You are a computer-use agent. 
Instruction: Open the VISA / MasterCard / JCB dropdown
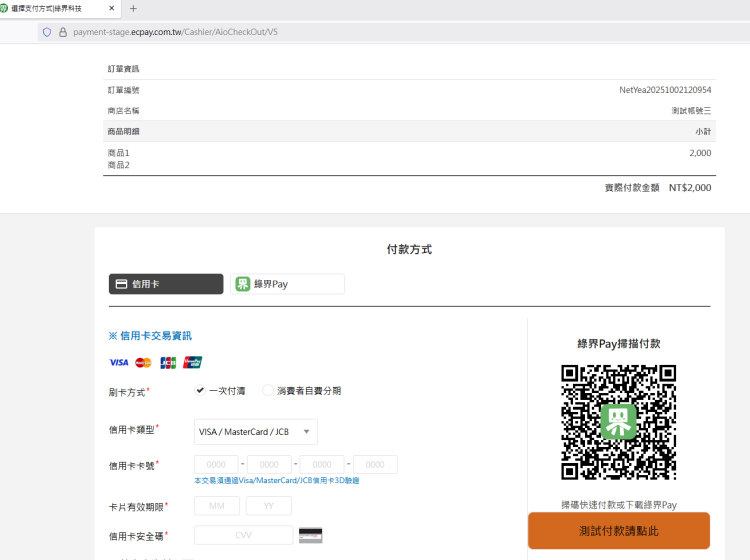pyautogui.click(x=256, y=432)
